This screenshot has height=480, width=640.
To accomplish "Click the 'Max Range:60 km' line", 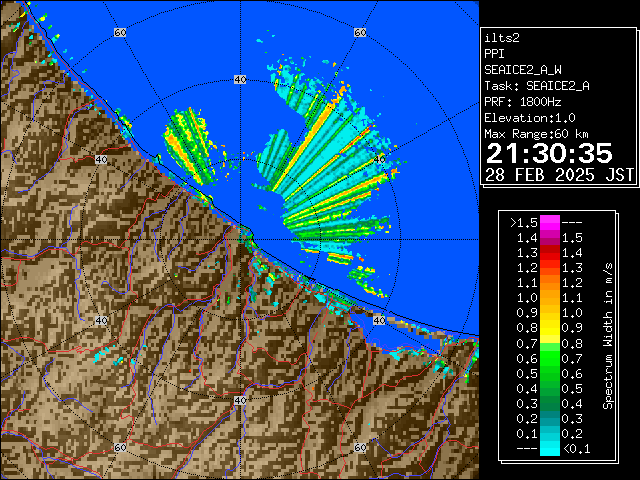I will pyautogui.click(x=537, y=134).
